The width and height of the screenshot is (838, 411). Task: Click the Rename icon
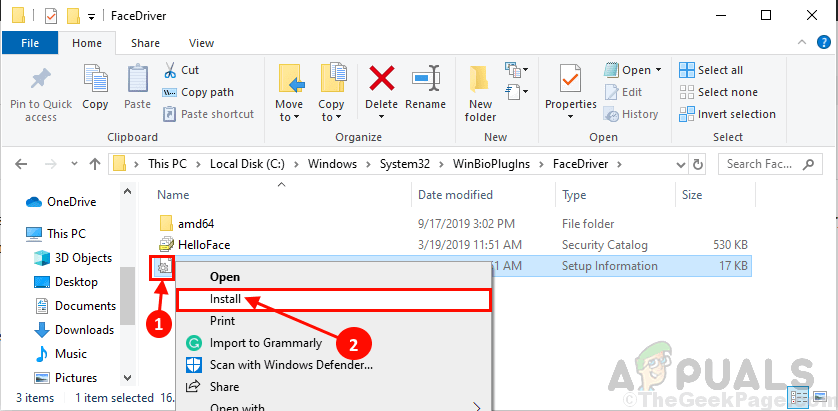point(425,79)
